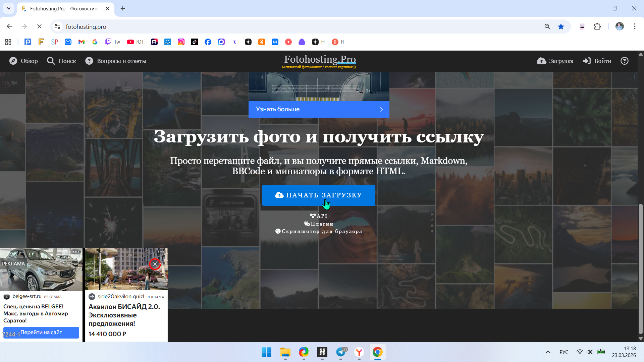This screenshot has height=362, width=644.
Task: Click Войти to sign in
Action: [597, 61]
